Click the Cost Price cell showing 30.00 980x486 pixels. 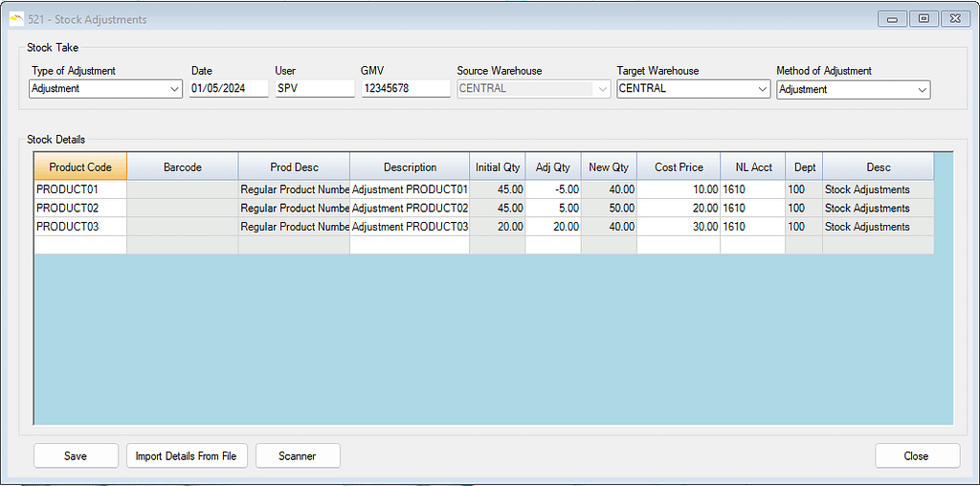(679, 227)
